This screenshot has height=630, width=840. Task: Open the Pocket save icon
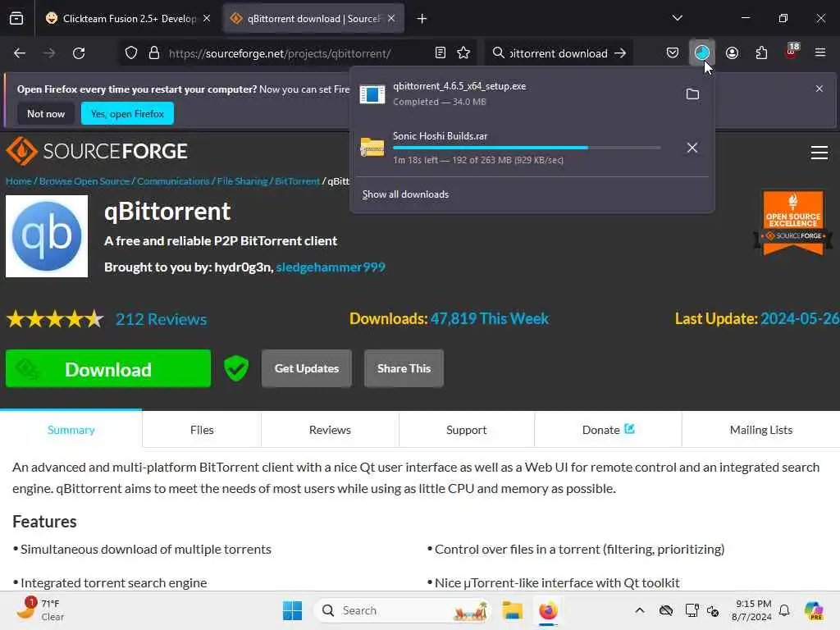click(x=673, y=53)
